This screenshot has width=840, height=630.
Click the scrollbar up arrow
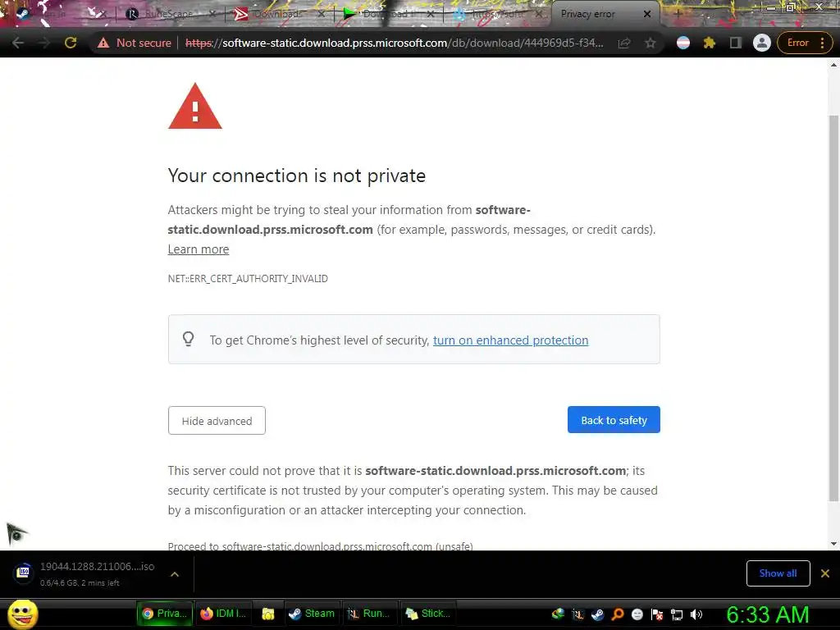(x=833, y=65)
